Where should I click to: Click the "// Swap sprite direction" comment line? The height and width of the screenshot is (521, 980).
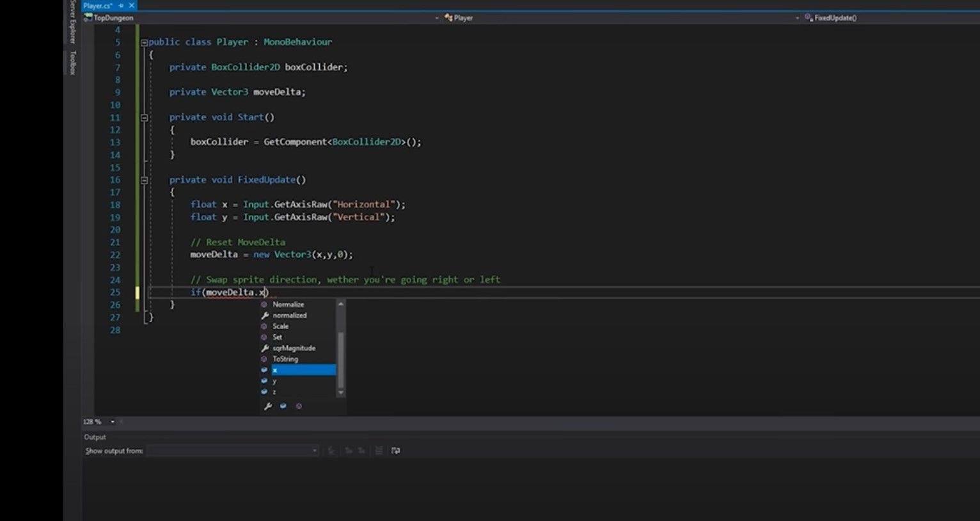pos(345,280)
